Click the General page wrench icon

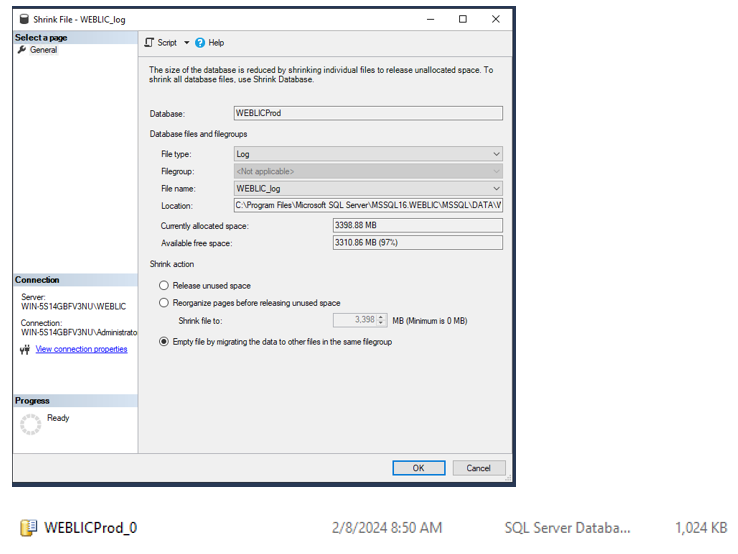click(x=22, y=50)
